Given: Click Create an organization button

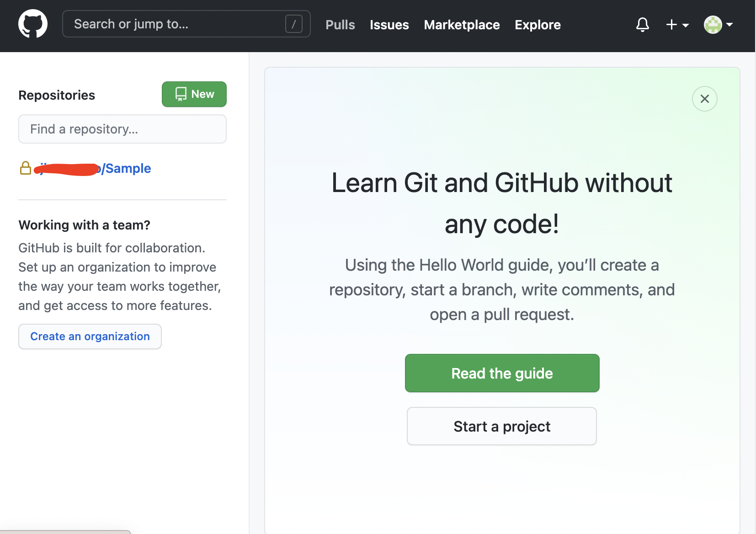Looking at the screenshot, I should click(90, 336).
